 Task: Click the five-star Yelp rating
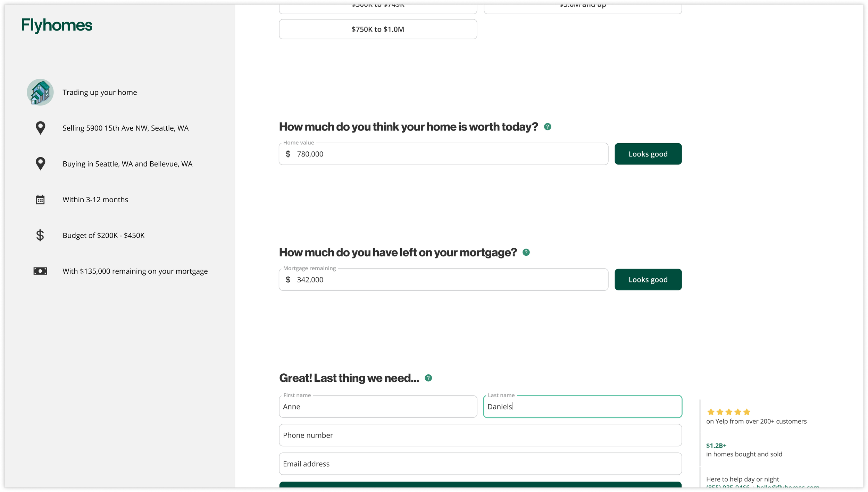tap(728, 412)
